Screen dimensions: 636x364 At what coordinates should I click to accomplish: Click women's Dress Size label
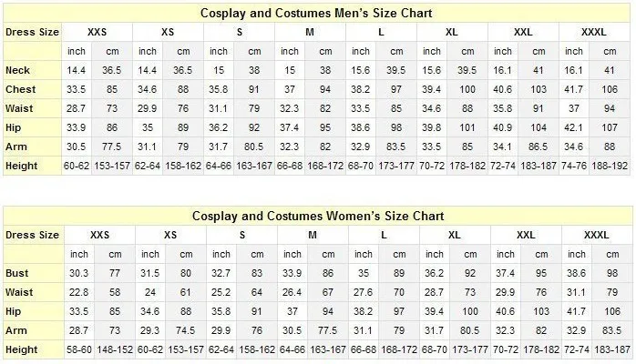click(33, 235)
